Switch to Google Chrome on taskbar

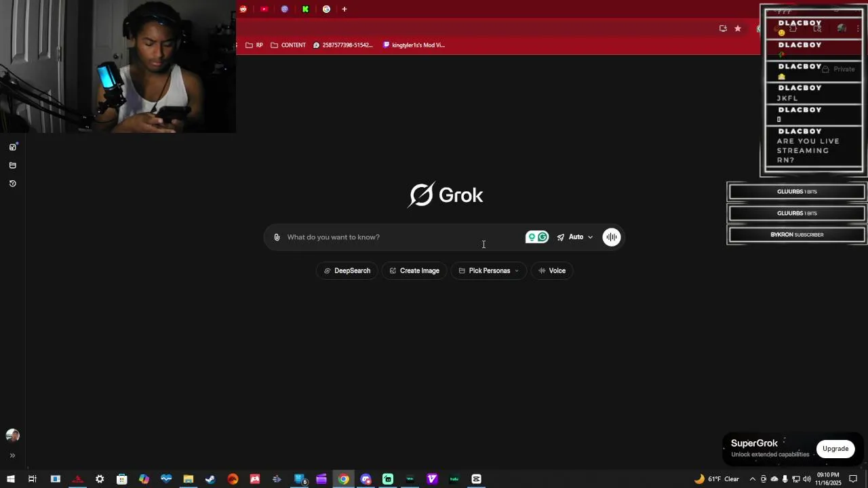tap(344, 479)
